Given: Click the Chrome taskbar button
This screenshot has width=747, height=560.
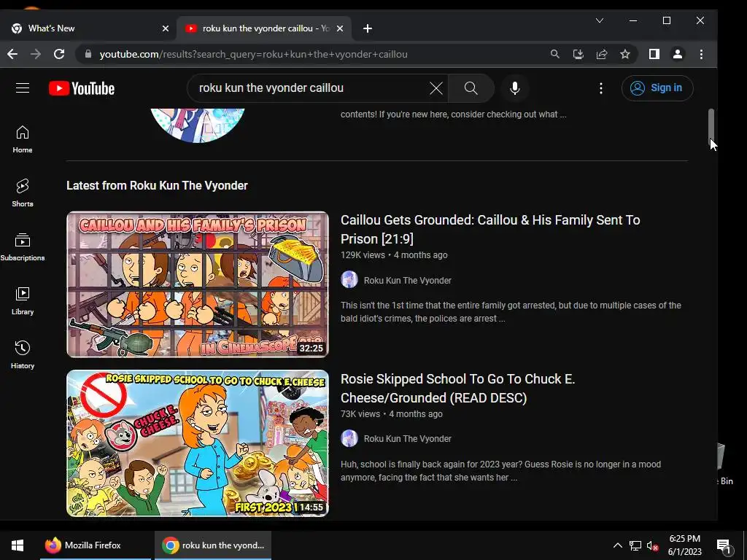Looking at the screenshot, I should click(213, 545).
